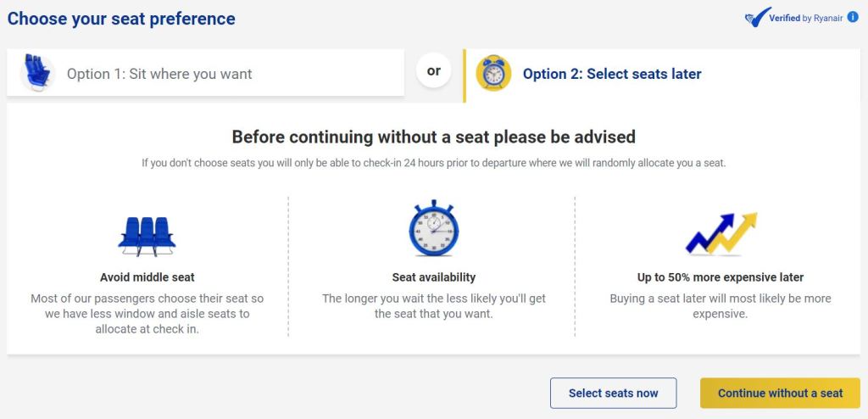The image size is (868, 419).
Task: Click the 24 hours check-in advisory text
Action: coord(433,163)
